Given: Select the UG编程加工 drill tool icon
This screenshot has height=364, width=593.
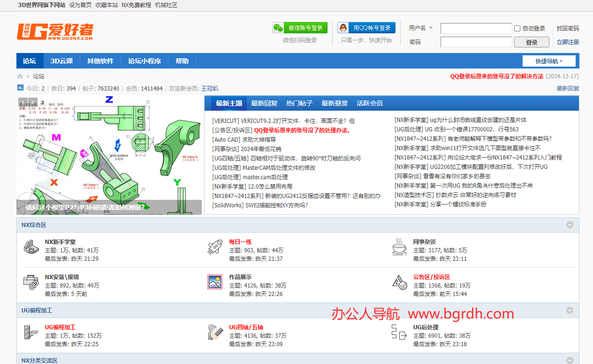Looking at the screenshot, I should [x=30, y=333].
